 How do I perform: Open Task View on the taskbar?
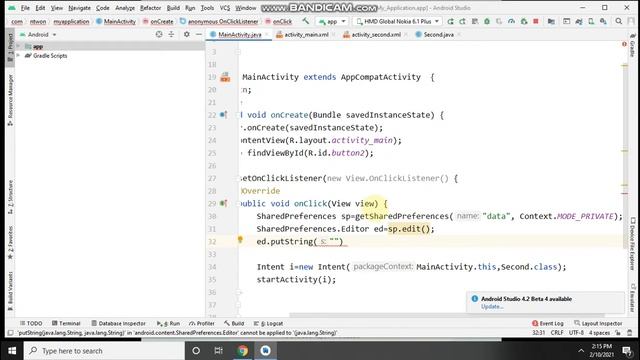pos(219,351)
